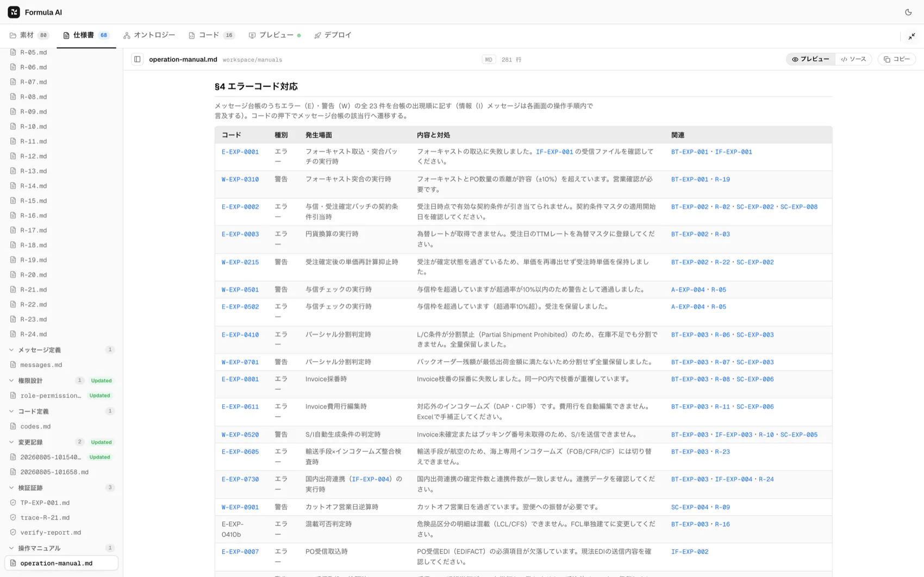Image resolution: width=924 pixels, height=577 pixels.
Task: Follow the SC-EXP-008 related link
Action: pos(799,207)
